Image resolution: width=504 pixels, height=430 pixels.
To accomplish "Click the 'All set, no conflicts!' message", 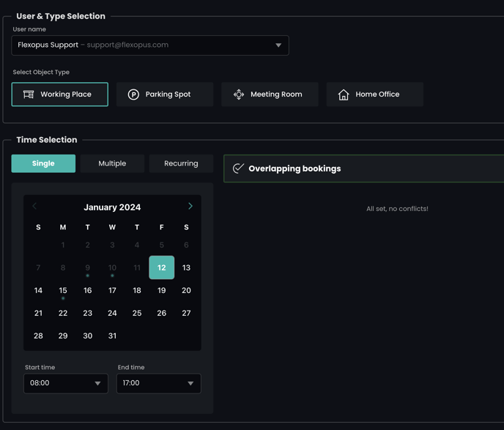I will (397, 209).
